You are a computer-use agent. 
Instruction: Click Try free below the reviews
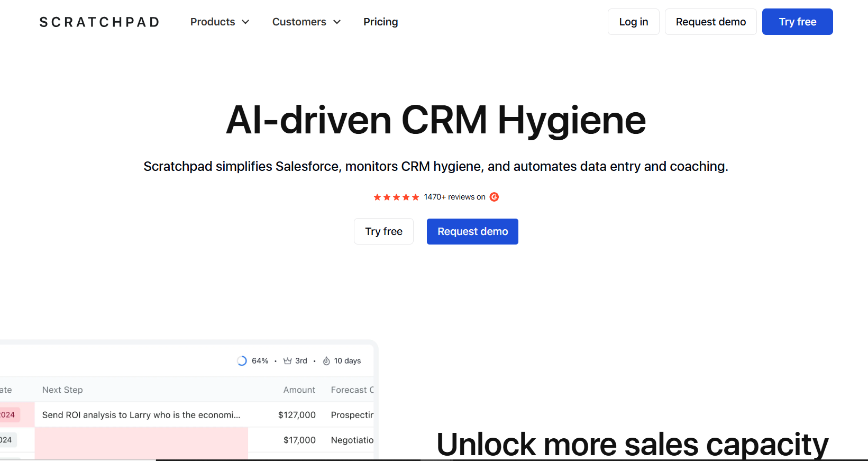click(383, 231)
